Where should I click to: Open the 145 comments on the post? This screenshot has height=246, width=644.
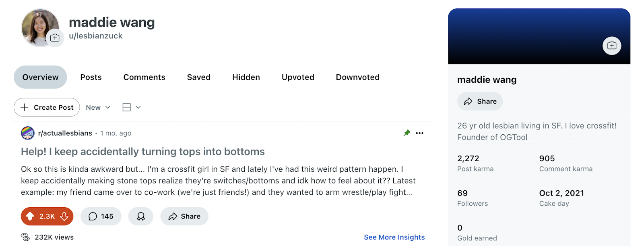tap(101, 217)
